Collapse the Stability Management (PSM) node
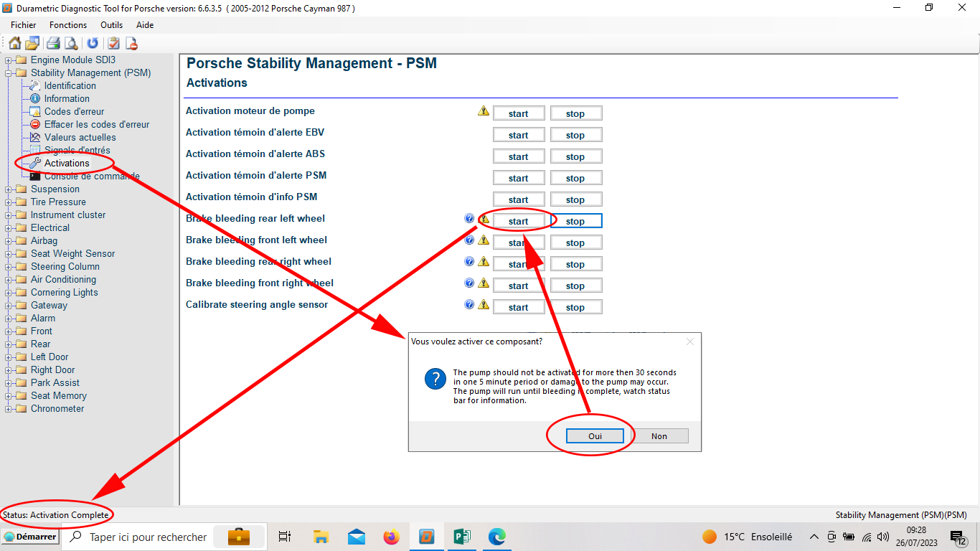This screenshot has width=980, height=551. 9,72
